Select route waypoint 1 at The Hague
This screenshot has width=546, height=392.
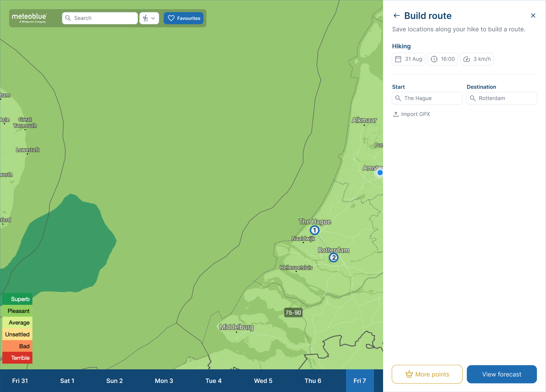(315, 230)
